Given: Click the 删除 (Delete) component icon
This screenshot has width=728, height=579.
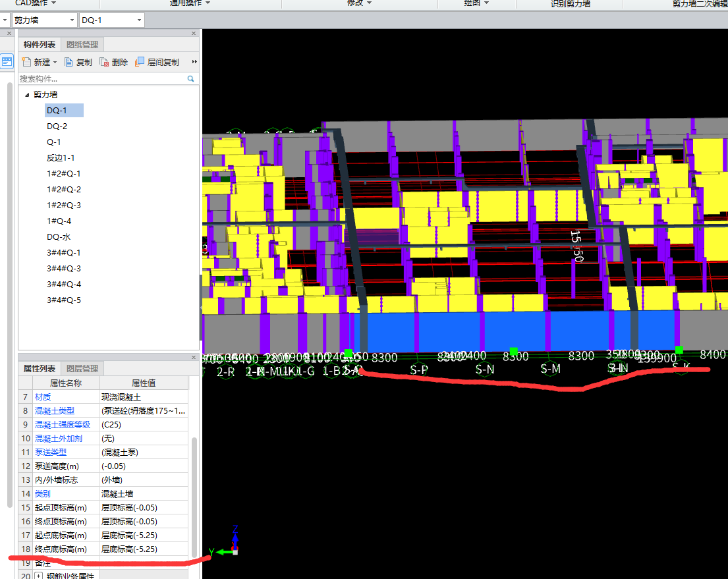Looking at the screenshot, I should click(x=104, y=62).
